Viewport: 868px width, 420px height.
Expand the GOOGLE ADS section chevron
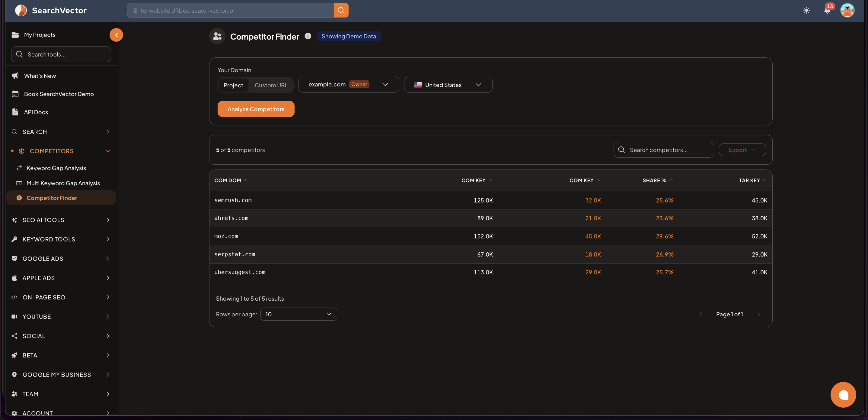[x=108, y=258]
